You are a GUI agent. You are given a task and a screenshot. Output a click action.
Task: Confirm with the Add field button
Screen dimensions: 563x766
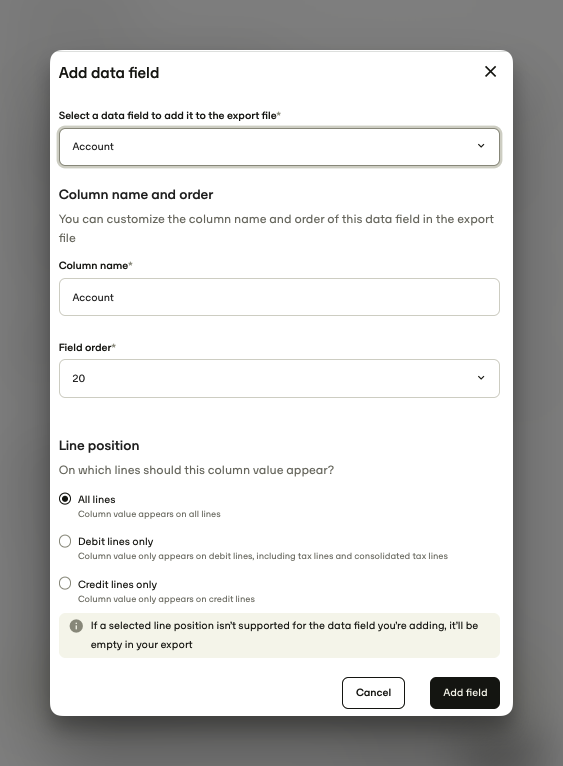click(x=465, y=693)
